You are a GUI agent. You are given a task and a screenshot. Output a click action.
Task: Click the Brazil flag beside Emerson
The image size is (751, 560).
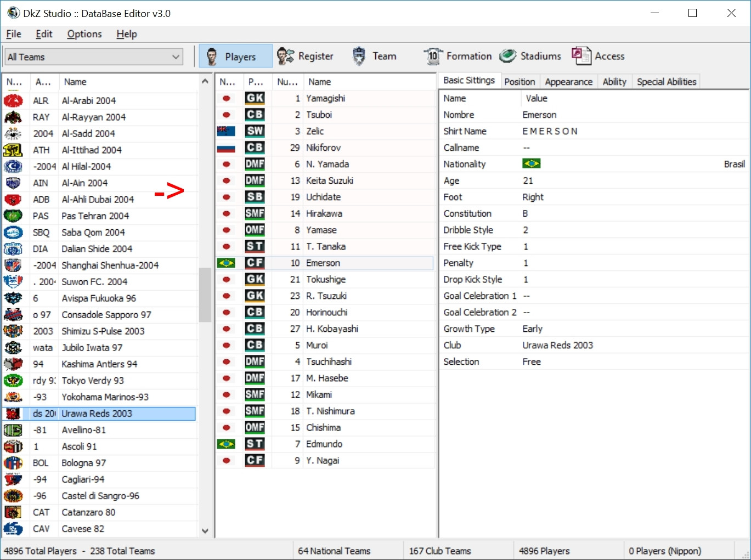click(x=226, y=263)
